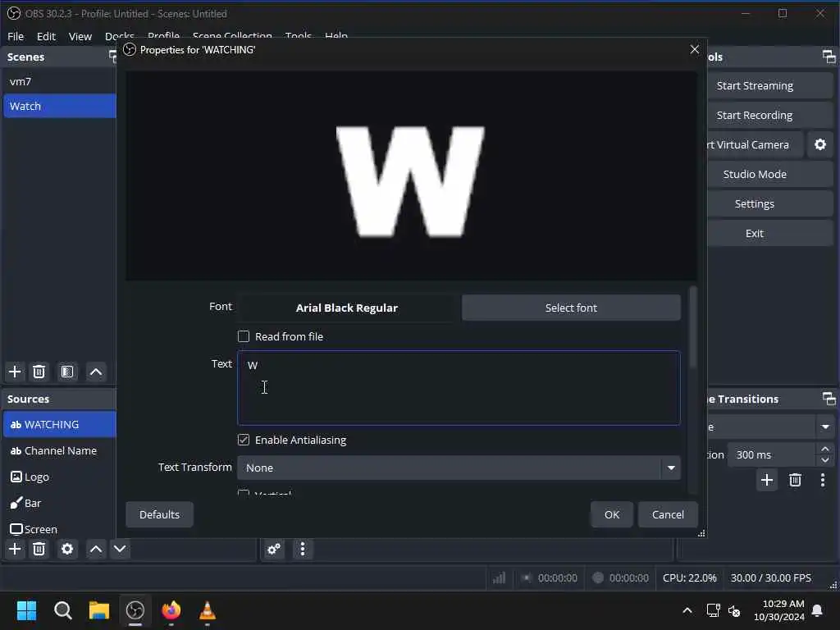Add a new scene with plus icon
840x630 pixels.
(x=15, y=372)
